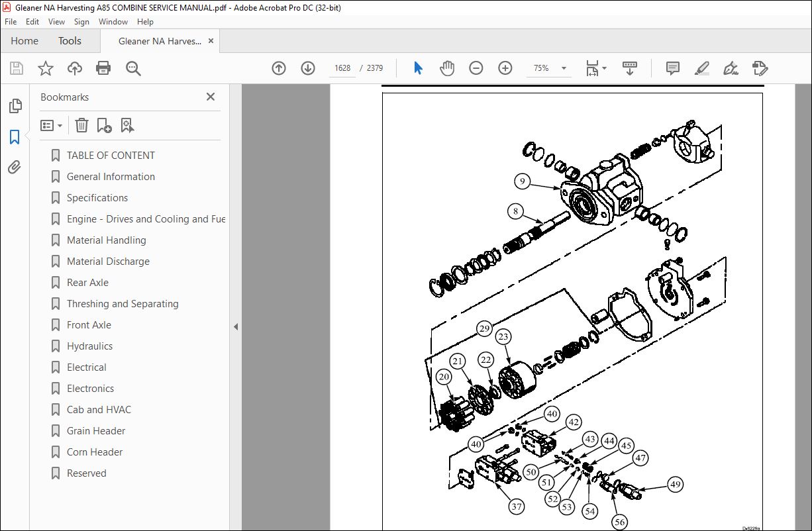Viewport: 812px width, 531px height.
Task: Open the attachments paperclip panel
Action: click(x=15, y=167)
